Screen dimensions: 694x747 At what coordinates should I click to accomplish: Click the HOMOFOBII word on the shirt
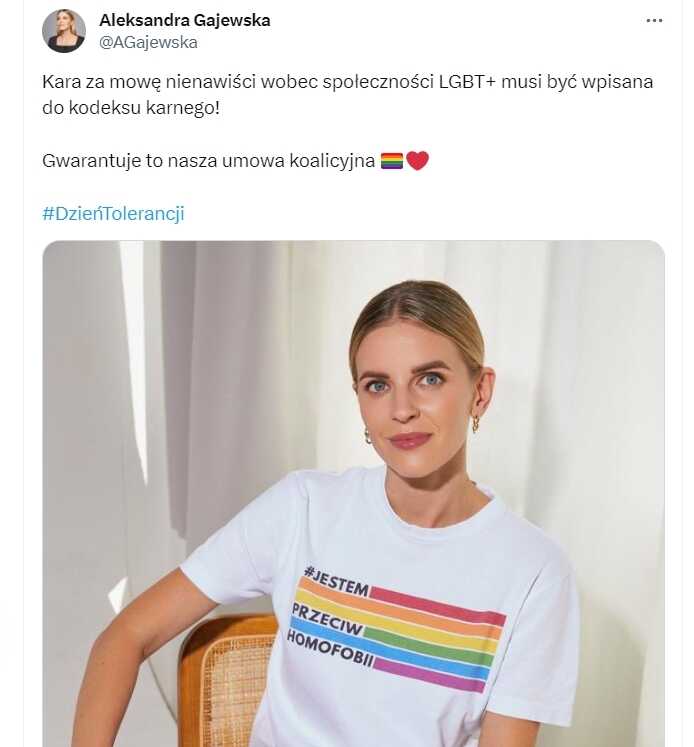click(x=330, y=649)
